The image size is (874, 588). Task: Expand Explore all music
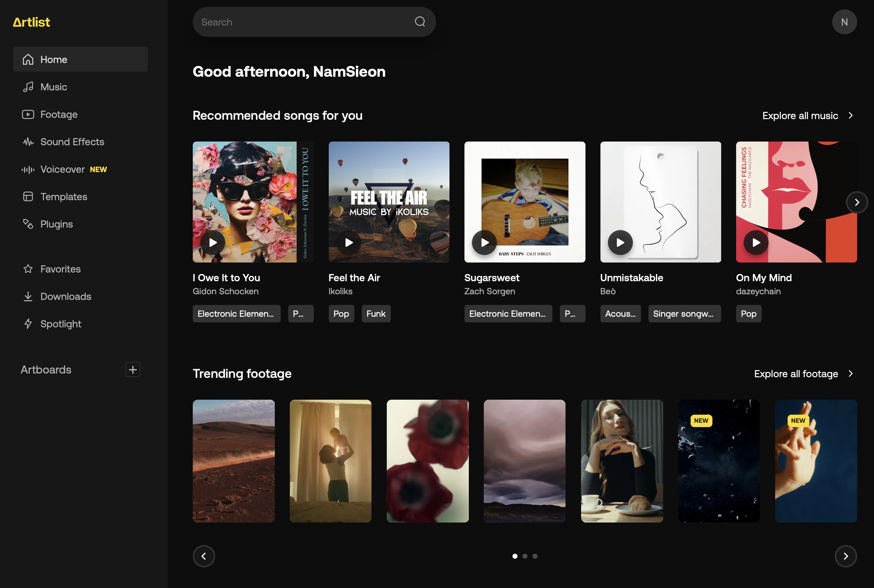point(807,115)
